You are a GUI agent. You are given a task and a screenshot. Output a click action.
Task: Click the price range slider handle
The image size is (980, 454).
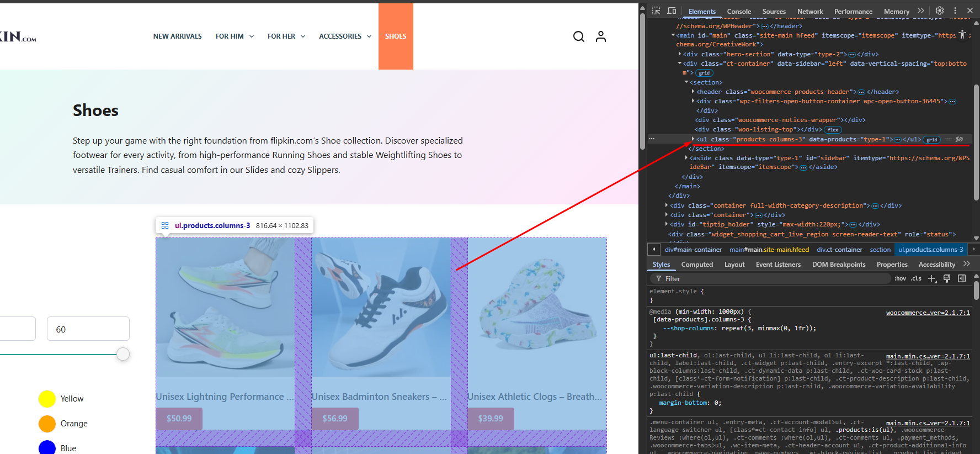tap(123, 354)
